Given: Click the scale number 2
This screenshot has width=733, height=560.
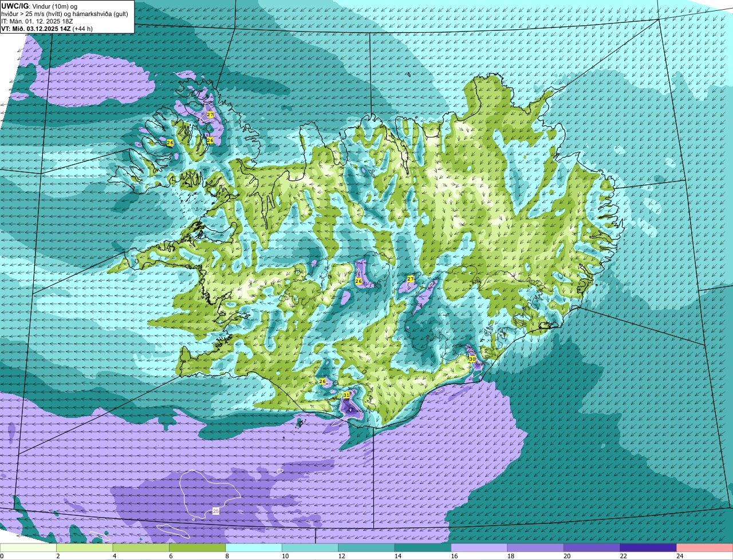Looking at the screenshot, I should click(x=58, y=556).
